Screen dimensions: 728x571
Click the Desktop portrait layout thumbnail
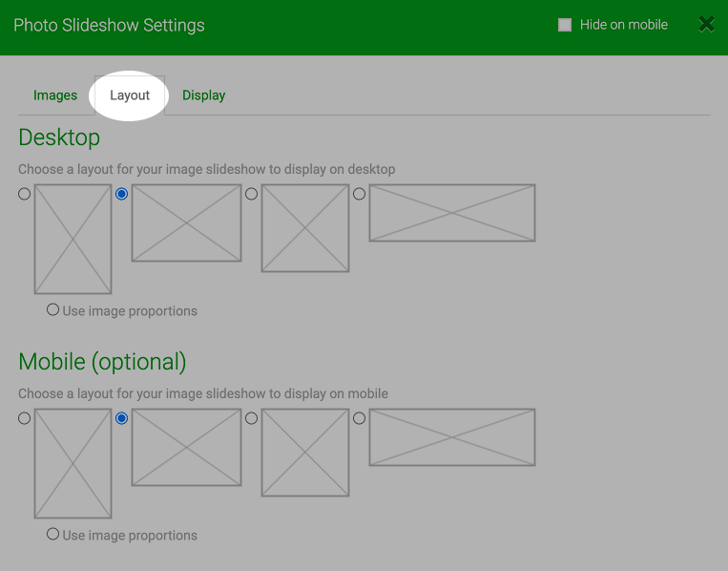[x=73, y=240]
